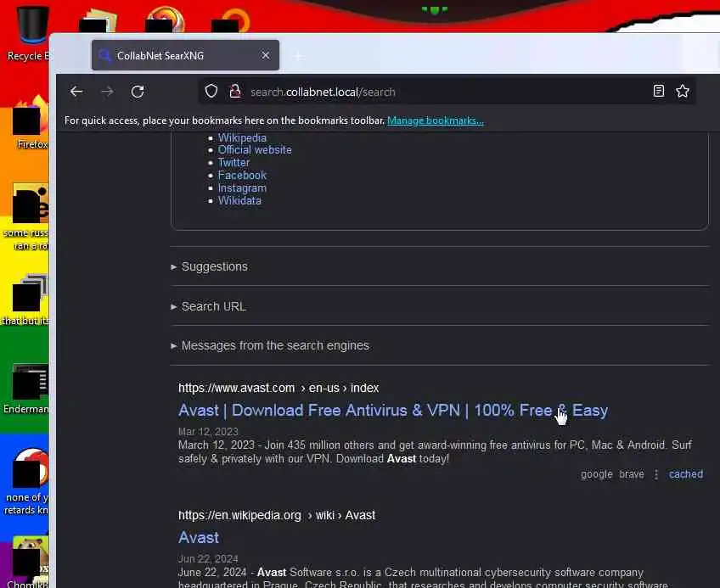Image resolution: width=720 pixels, height=588 pixels.
Task: Bookmark this page with the star icon
Action: 683,91
